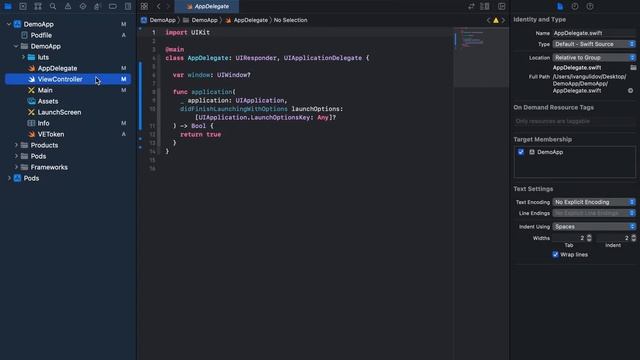Click the On Demand Resource Tags field
This screenshot has width=640, height=360.
click(575, 121)
